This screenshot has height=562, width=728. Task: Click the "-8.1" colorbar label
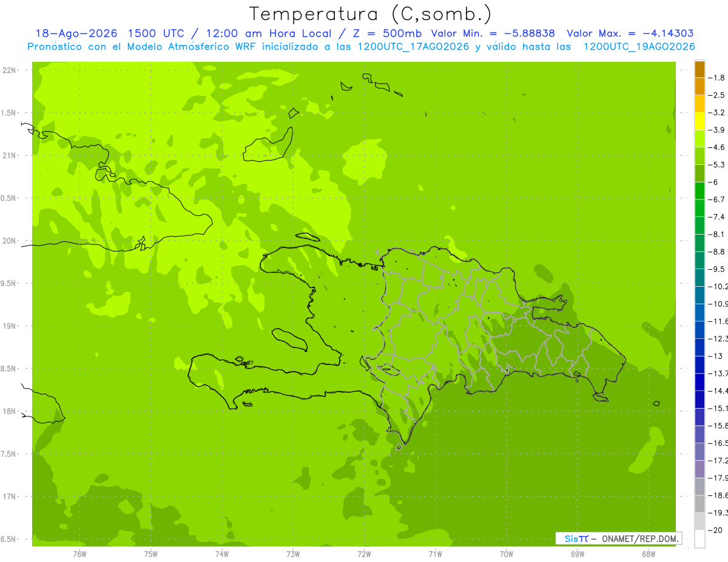pos(718,234)
